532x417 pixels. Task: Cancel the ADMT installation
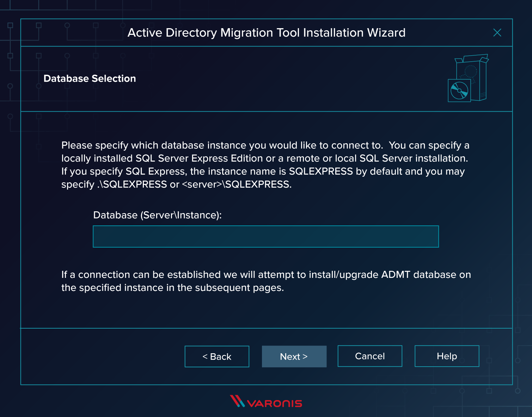pyautogui.click(x=369, y=356)
